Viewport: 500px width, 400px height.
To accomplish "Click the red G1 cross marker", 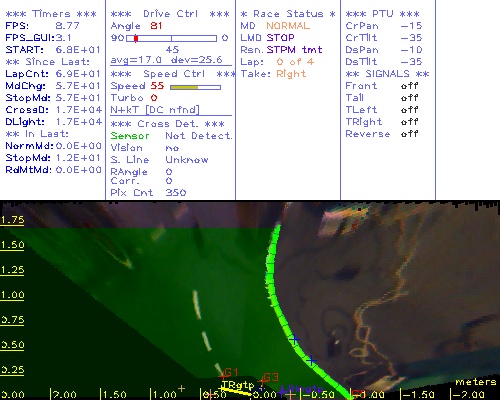I will 223,376.
